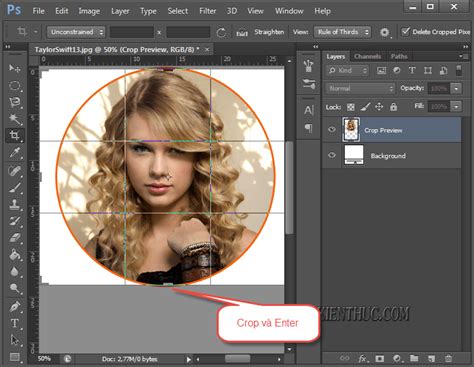Select the Path Selection tool

click(14, 340)
